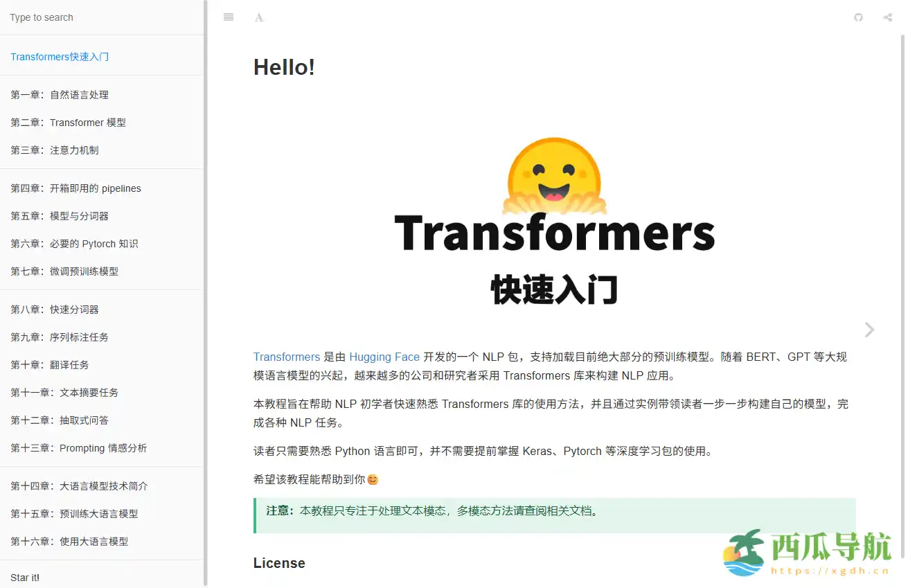This screenshot has width=908, height=588.
Task: Open the 'Hugging Face' hyperlink
Action: (384, 357)
